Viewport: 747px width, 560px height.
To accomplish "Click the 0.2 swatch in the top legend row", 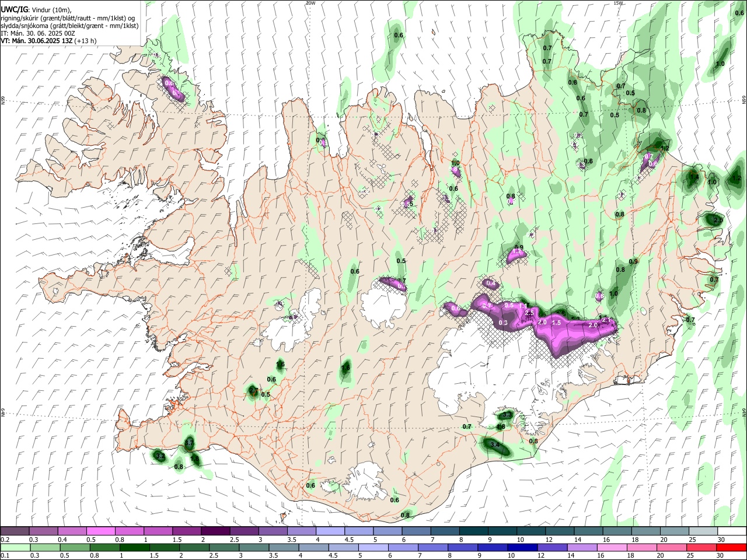I will [15, 531].
